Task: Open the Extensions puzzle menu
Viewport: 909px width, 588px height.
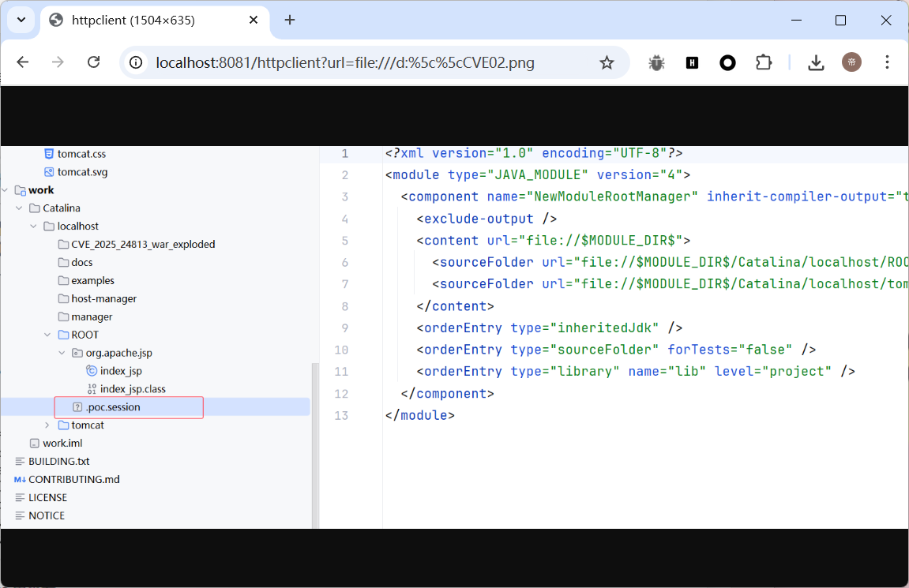Action: [763, 62]
